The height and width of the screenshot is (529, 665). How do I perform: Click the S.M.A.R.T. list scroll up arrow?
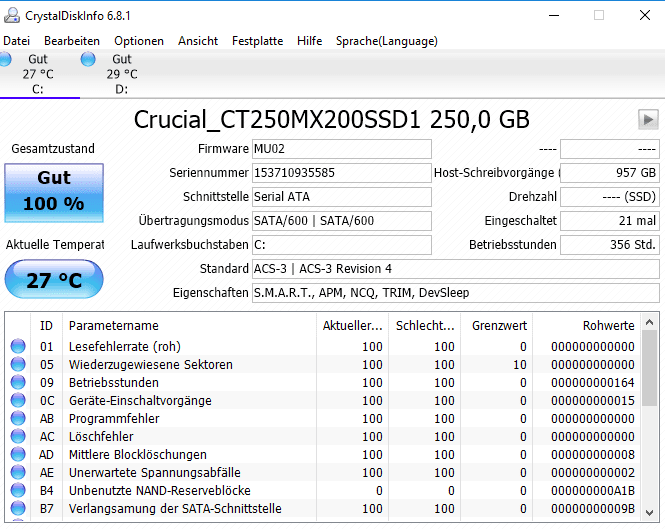tap(649, 322)
